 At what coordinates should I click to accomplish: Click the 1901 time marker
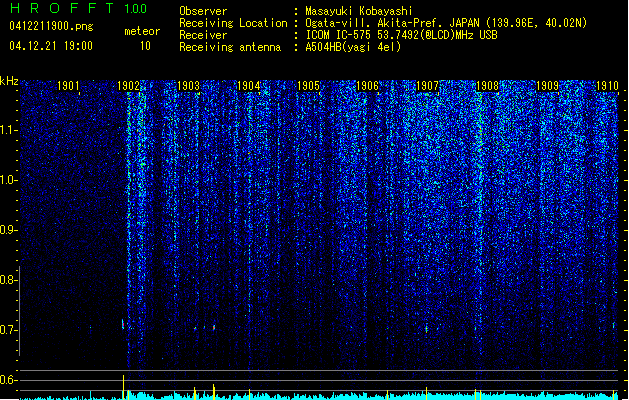68,85
